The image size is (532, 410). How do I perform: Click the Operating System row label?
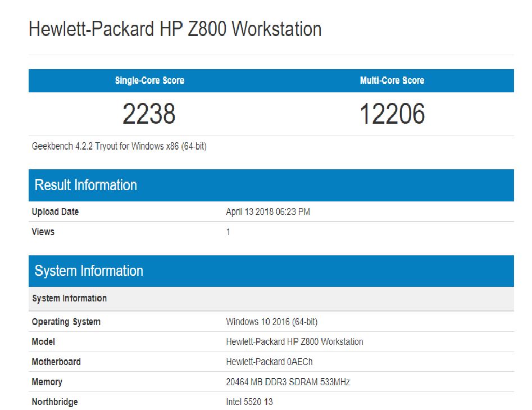pyautogui.click(x=66, y=322)
